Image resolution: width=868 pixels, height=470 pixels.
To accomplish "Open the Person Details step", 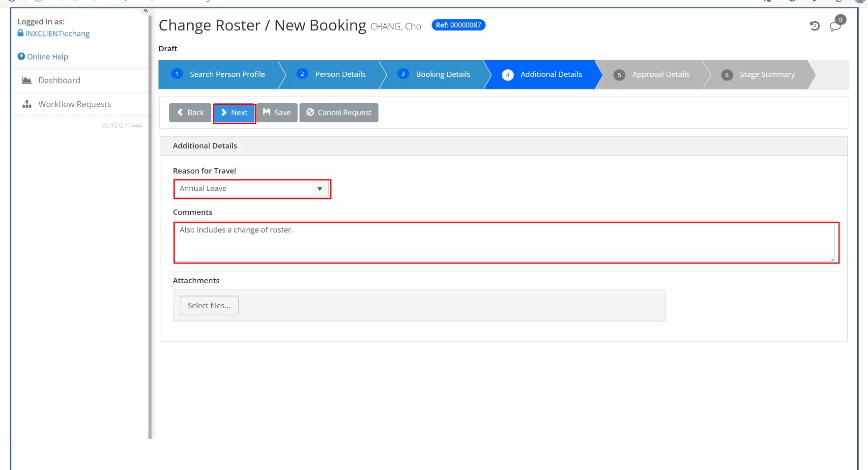I will (332, 74).
